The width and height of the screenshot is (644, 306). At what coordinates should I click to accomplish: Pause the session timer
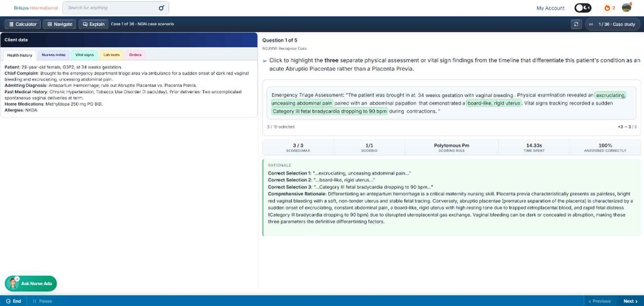(x=42, y=301)
